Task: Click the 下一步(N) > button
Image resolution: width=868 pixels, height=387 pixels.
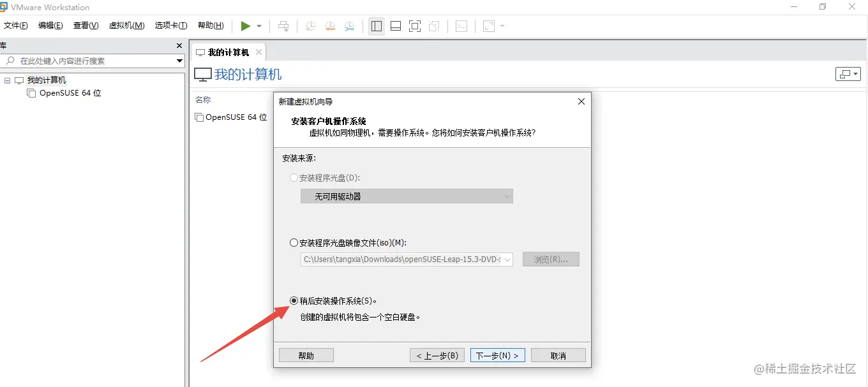Action: (x=498, y=356)
